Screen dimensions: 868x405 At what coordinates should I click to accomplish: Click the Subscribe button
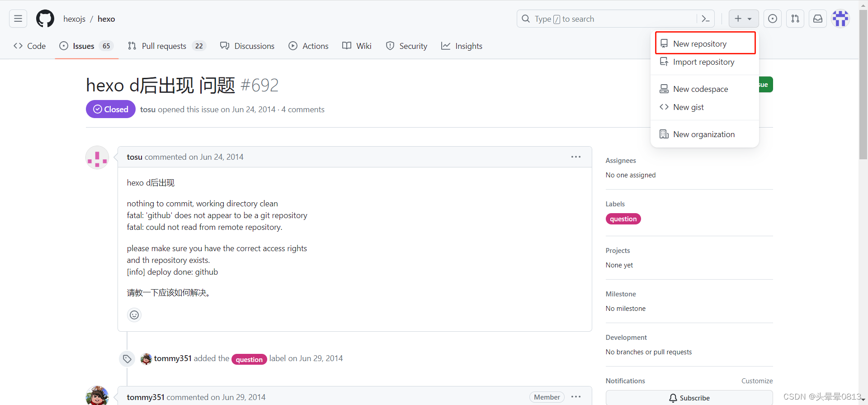point(689,398)
